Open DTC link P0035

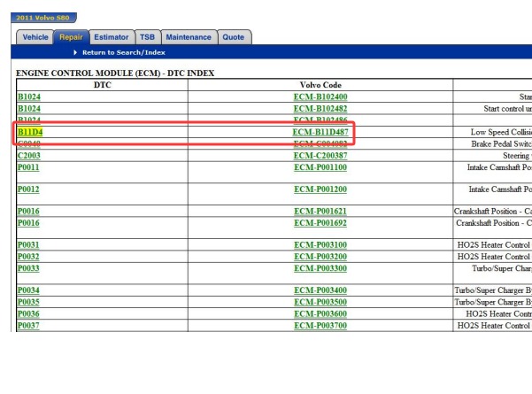click(x=28, y=302)
